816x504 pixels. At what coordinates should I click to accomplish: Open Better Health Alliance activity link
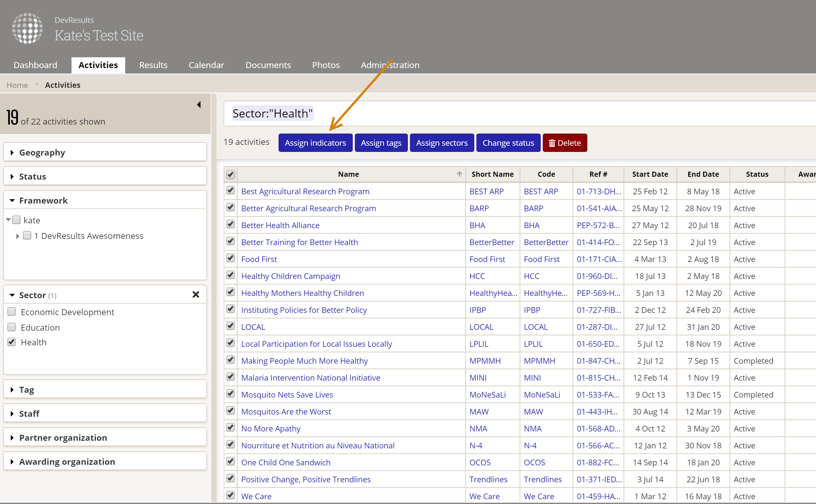[280, 225]
